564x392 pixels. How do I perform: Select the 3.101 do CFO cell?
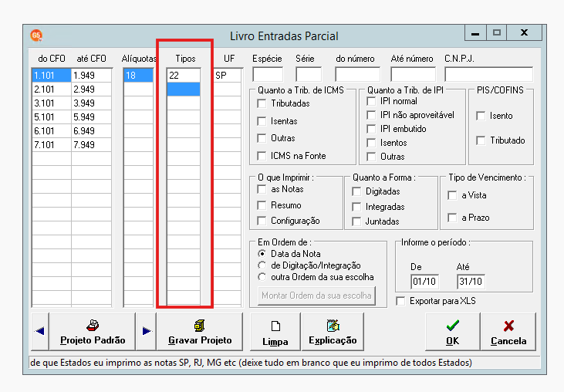tap(52, 103)
